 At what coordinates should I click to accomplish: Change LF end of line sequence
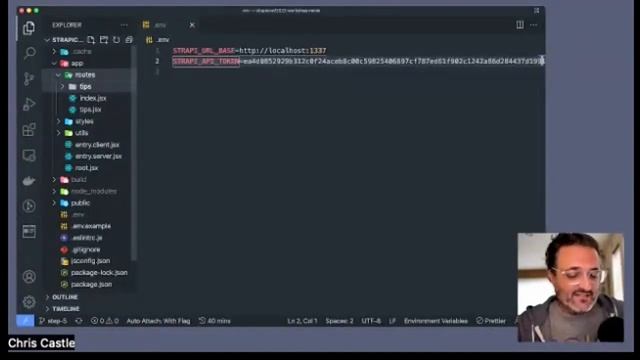coord(392,321)
